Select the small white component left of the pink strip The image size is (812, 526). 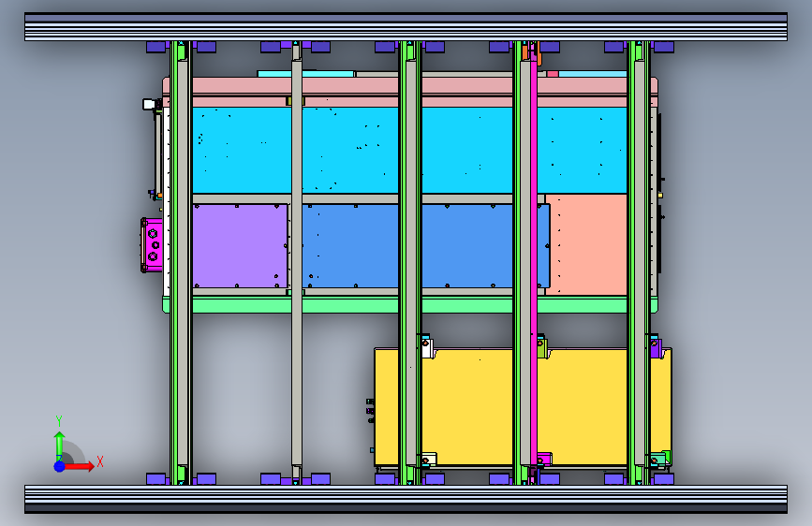point(149,104)
